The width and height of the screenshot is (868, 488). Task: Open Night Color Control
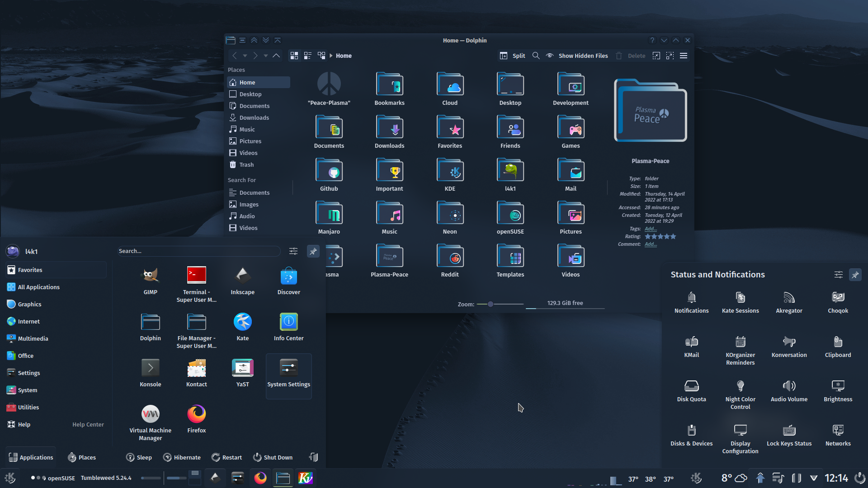click(740, 394)
